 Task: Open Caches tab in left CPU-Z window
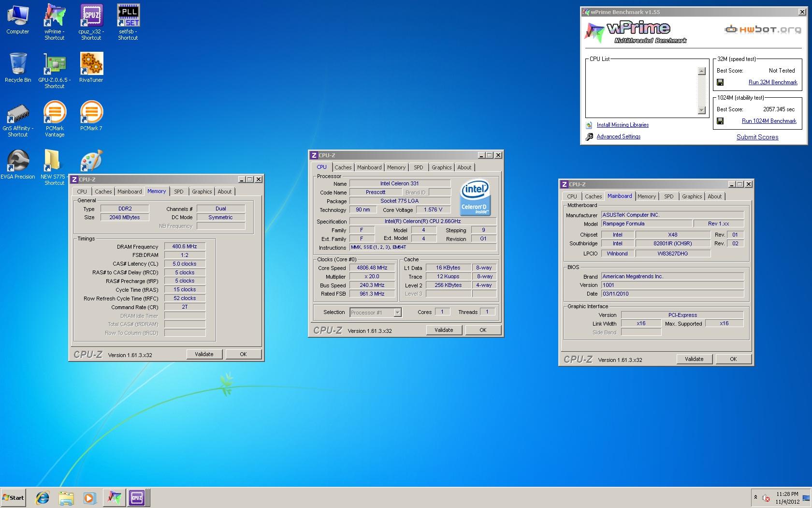click(103, 192)
